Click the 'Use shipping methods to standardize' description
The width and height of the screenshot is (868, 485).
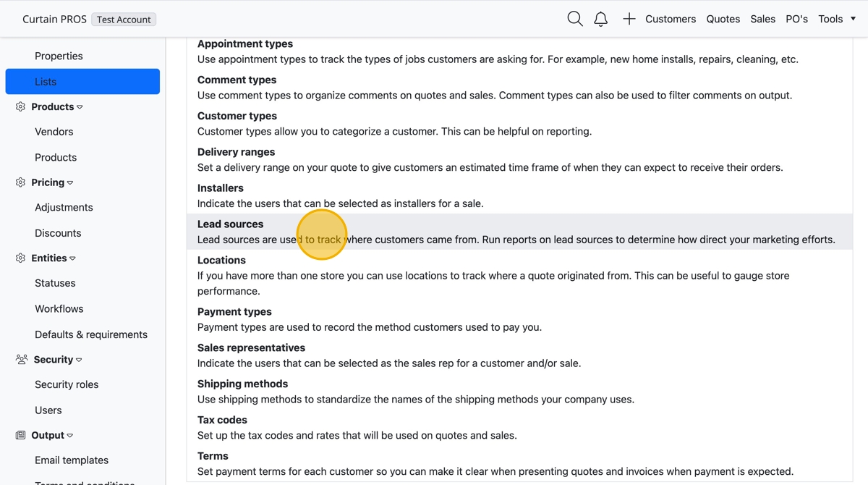(x=416, y=400)
